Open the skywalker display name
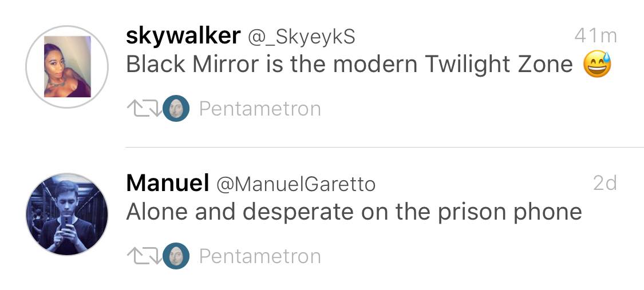The width and height of the screenshot is (644, 290). (x=183, y=36)
